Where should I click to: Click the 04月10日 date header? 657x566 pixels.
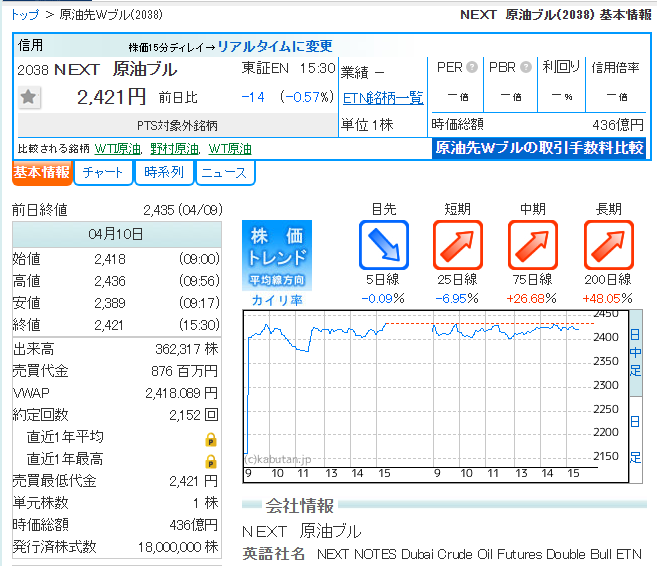pyautogui.click(x=116, y=234)
